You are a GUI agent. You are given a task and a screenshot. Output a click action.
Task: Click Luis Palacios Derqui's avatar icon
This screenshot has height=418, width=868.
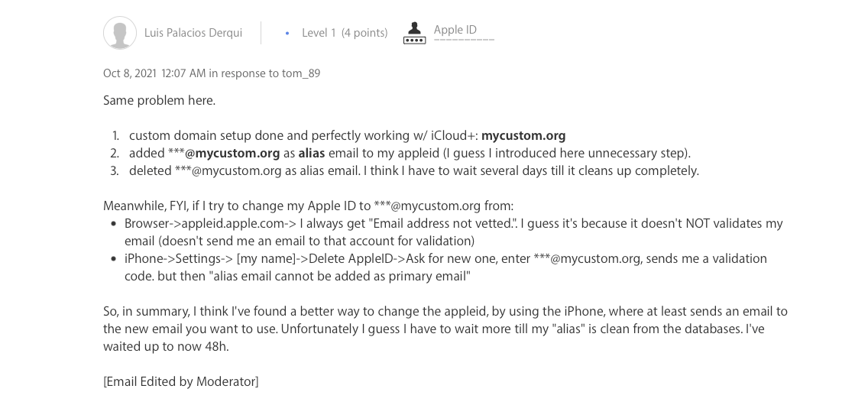coord(120,33)
